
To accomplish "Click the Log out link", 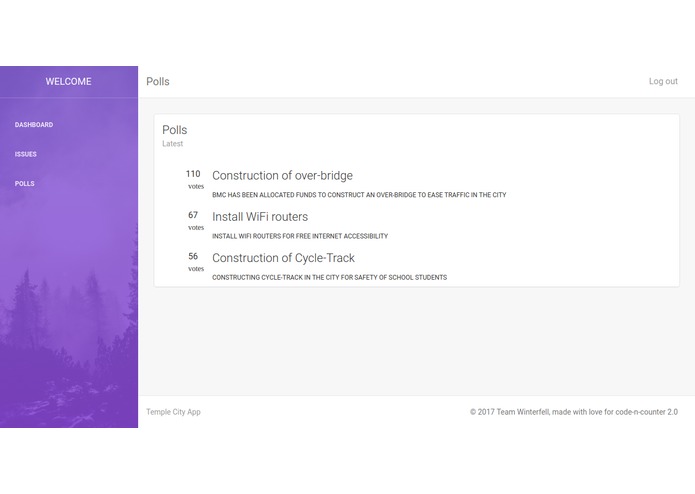I will pyautogui.click(x=663, y=81).
